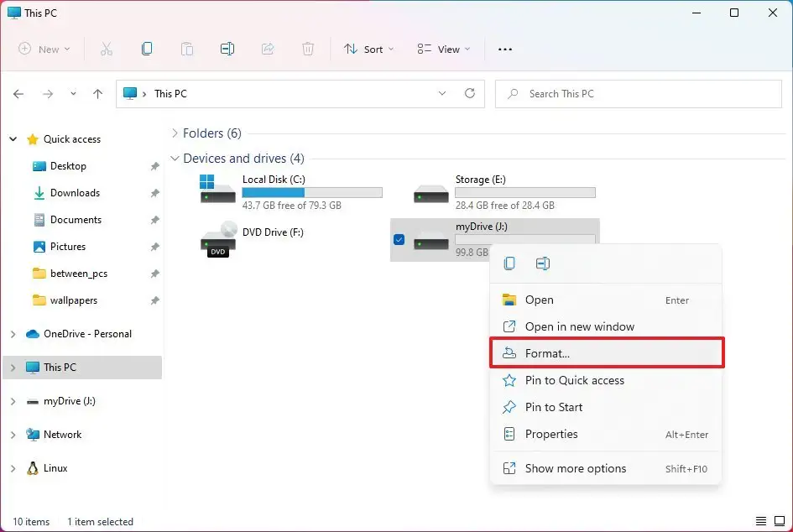Refresh This PC with the refresh icon
Image resolution: width=793 pixels, height=532 pixels.
tap(469, 93)
